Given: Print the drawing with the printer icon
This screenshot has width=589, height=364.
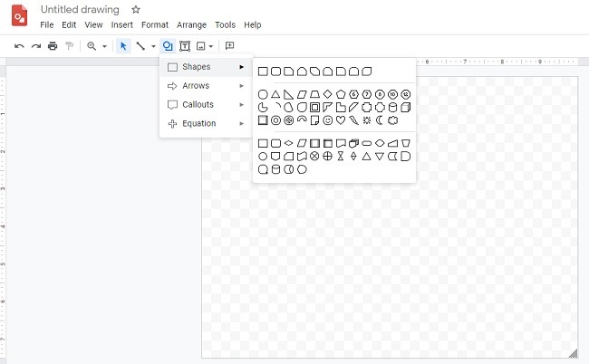Looking at the screenshot, I should 53,46.
